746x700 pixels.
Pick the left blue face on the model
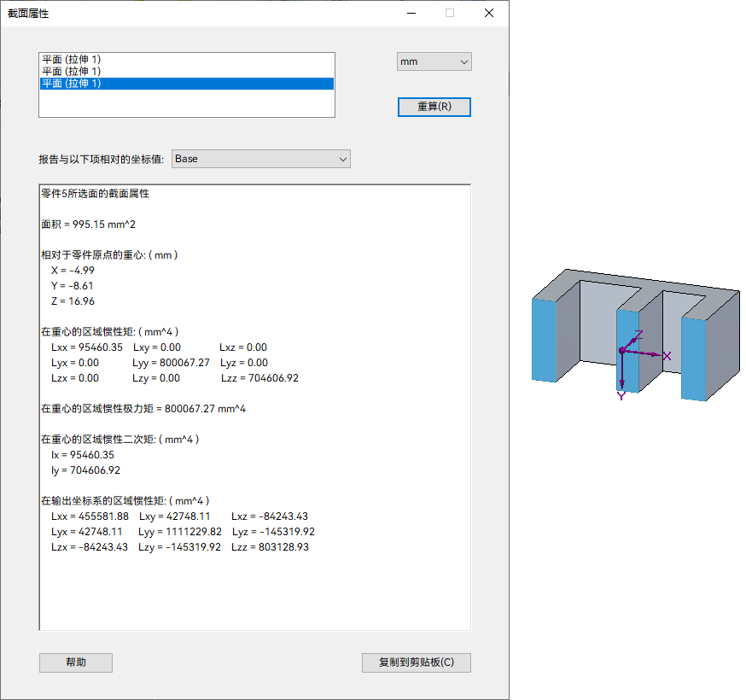[x=544, y=340]
